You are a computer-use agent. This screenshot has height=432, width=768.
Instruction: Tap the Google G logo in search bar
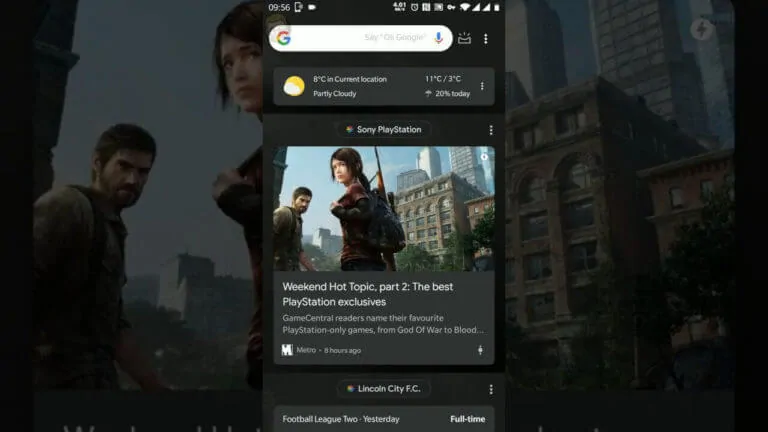tap(284, 38)
